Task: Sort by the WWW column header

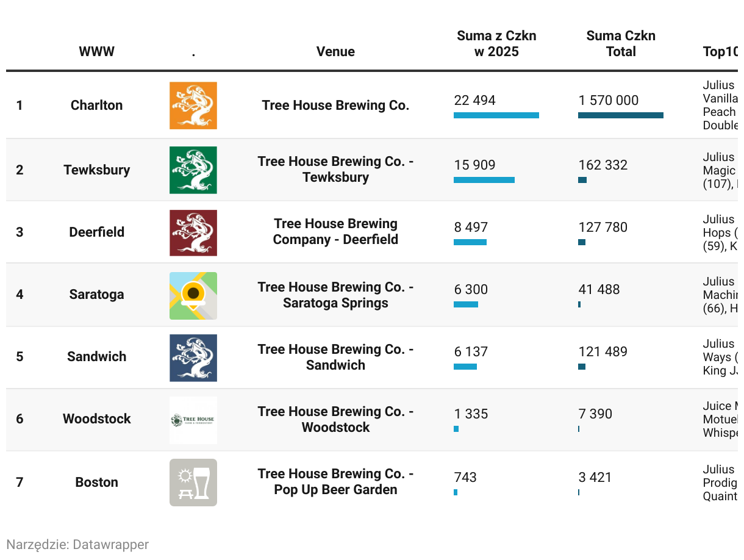Action: point(96,52)
